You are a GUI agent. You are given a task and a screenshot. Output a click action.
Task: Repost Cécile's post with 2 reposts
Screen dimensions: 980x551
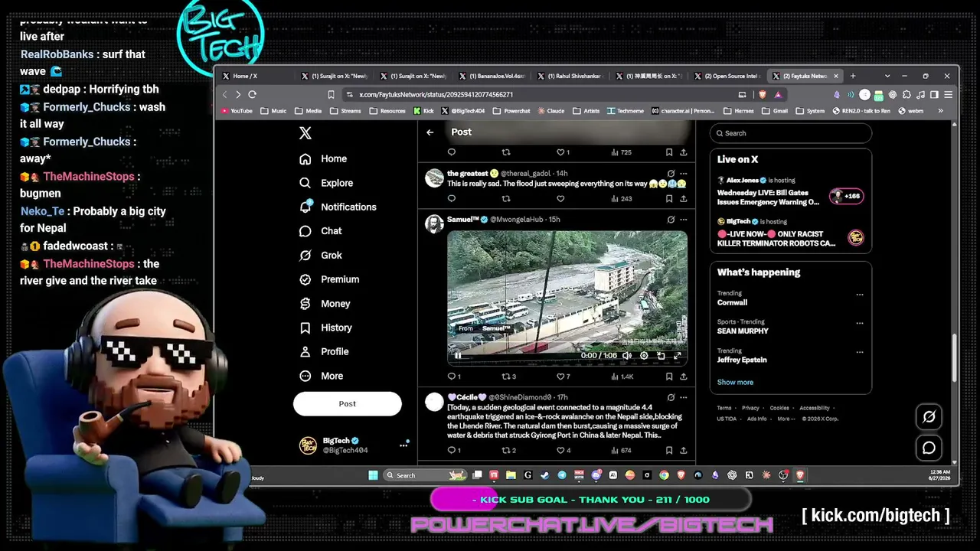(508, 451)
